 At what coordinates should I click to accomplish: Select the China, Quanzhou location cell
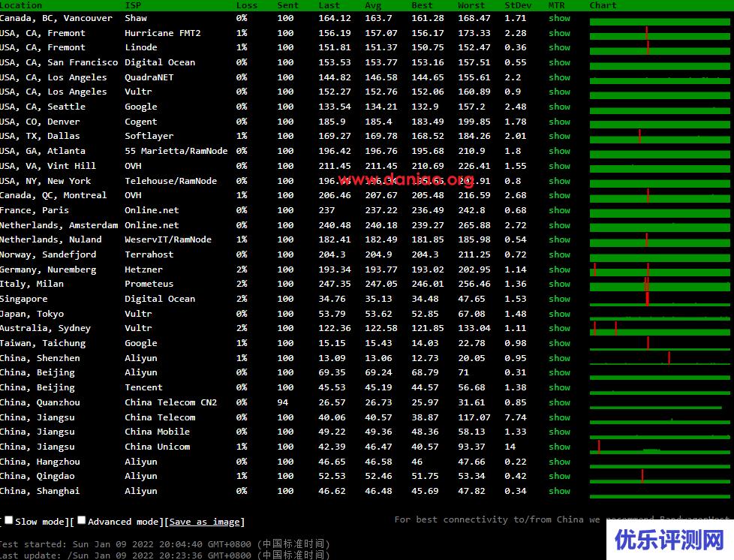tap(40, 402)
